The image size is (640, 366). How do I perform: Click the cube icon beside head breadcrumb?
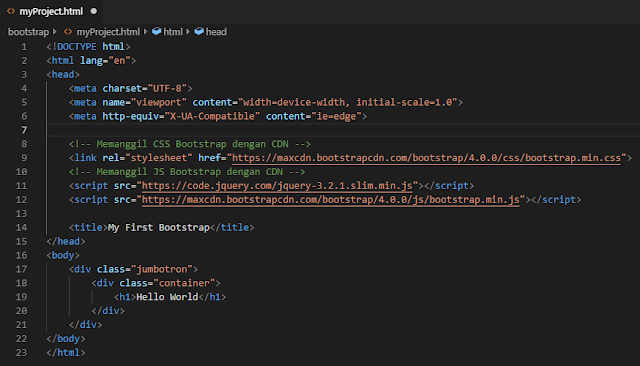(199, 31)
